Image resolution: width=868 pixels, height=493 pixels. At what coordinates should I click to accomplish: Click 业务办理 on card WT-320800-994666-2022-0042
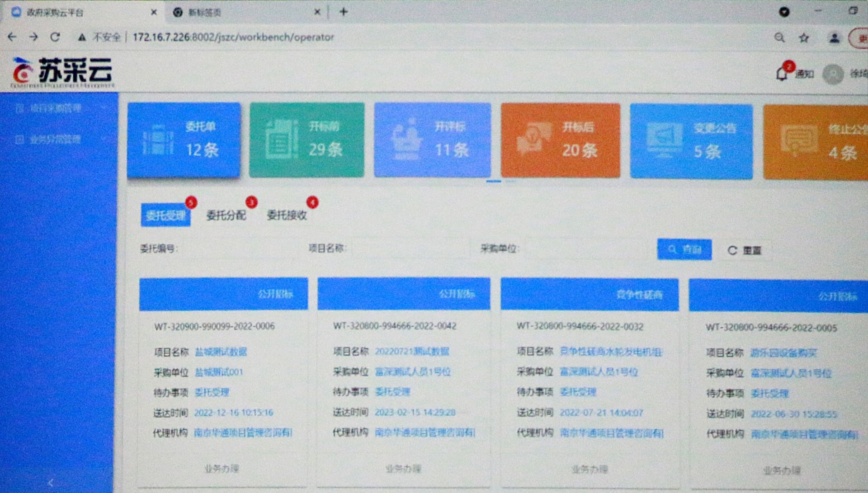pyautogui.click(x=403, y=469)
